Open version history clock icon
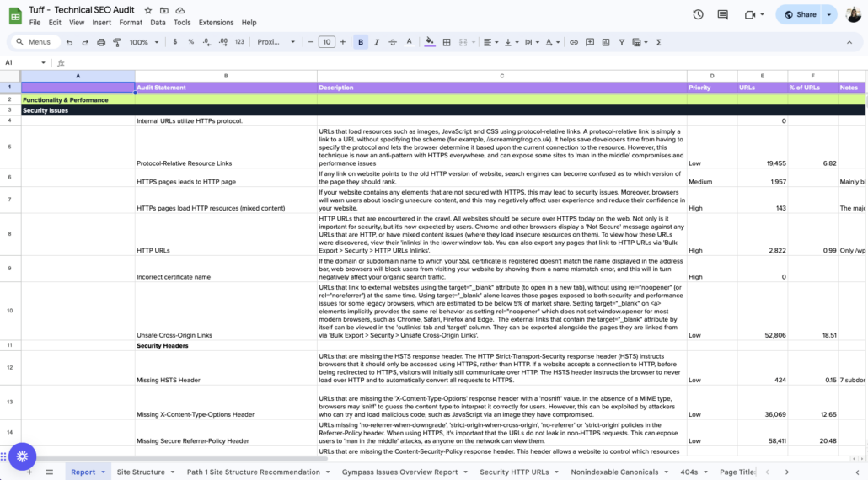The width and height of the screenshot is (868, 480). pyautogui.click(x=698, y=14)
